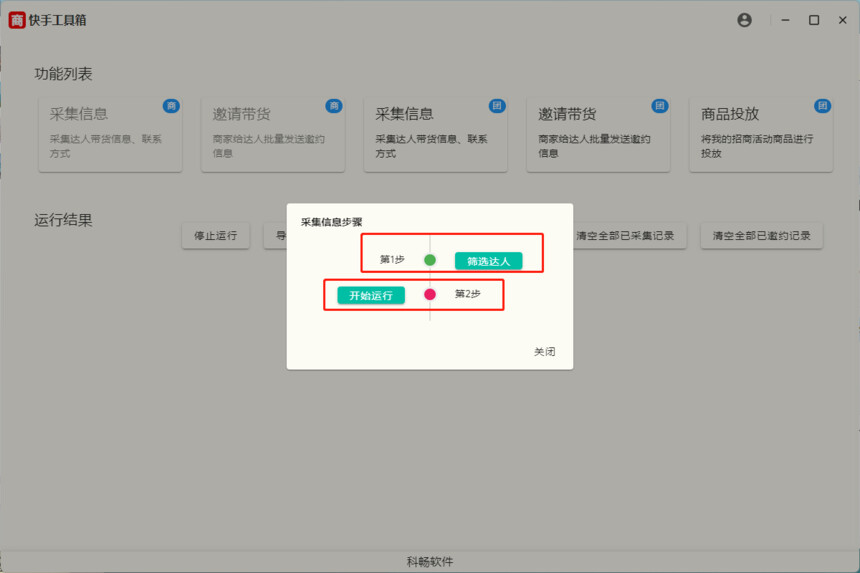Open the 邀请带货 card with 团 badge
Image resolution: width=860 pixels, height=573 pixels.
[598, 135]
